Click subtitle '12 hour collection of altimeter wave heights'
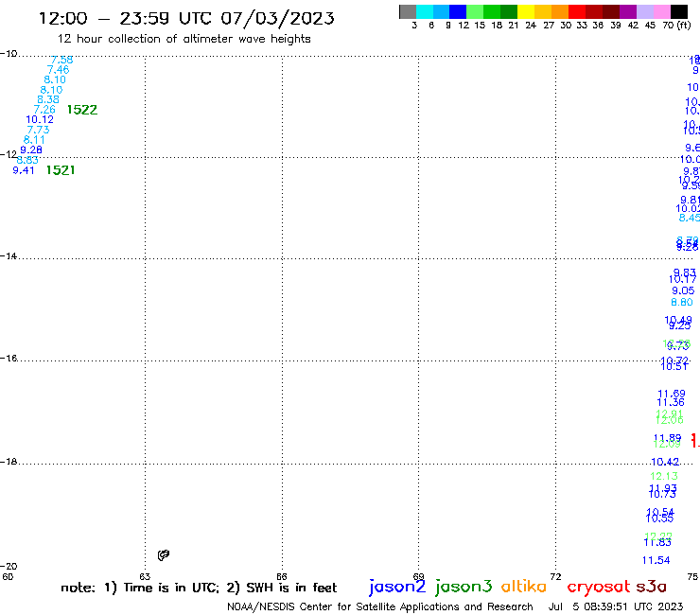700x615 pixels. (x=184, y=39)
